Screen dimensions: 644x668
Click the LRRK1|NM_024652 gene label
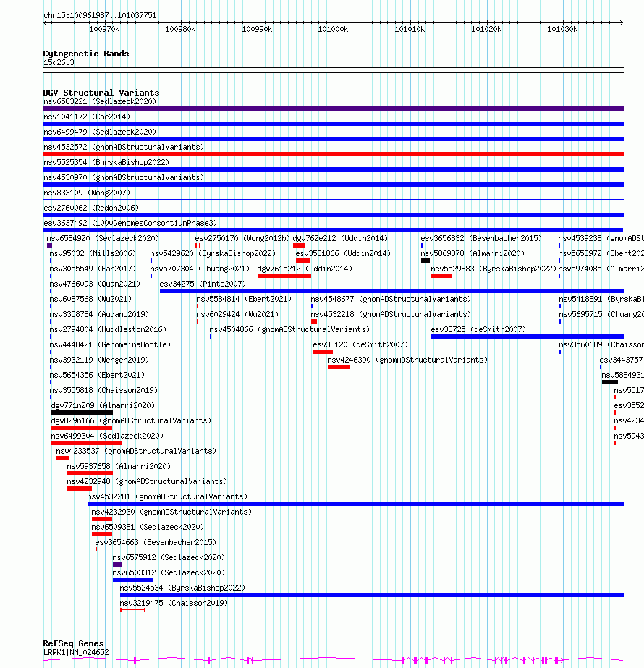[x=76, y=652]
